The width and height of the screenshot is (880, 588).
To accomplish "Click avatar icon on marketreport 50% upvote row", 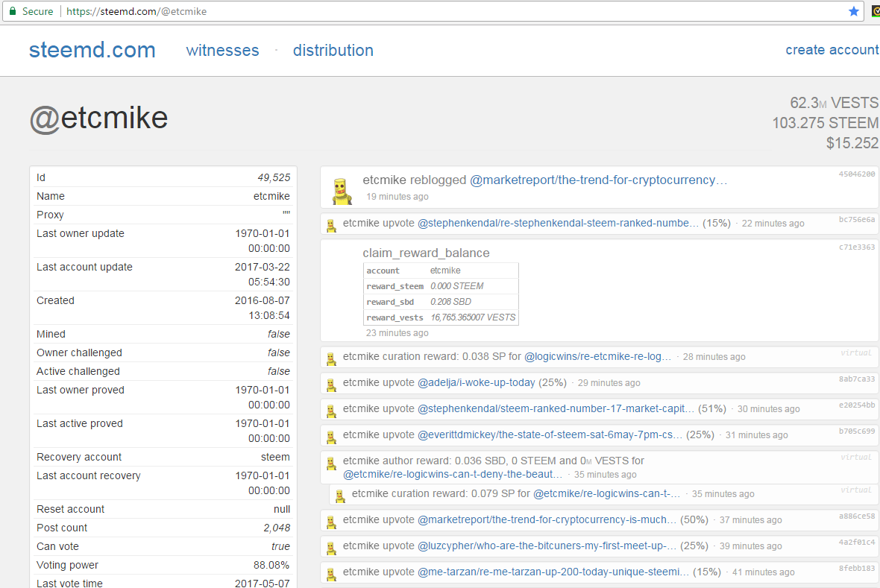I will [332, 522].
